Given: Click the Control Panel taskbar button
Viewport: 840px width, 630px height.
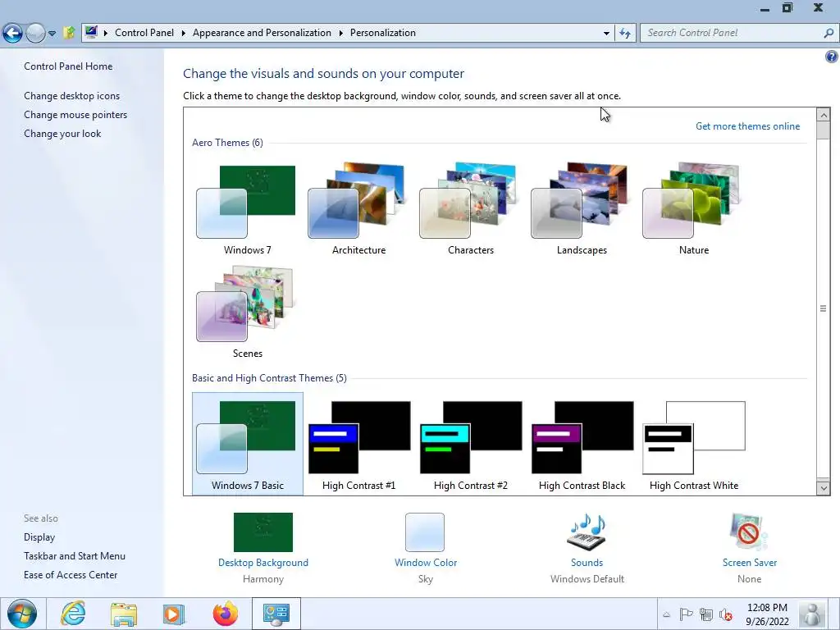Looking at the screenshot, I should pos(276,614).
